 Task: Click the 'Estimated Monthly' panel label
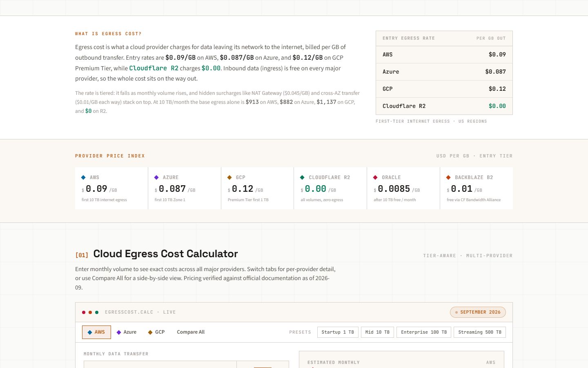tap(334, 363)
